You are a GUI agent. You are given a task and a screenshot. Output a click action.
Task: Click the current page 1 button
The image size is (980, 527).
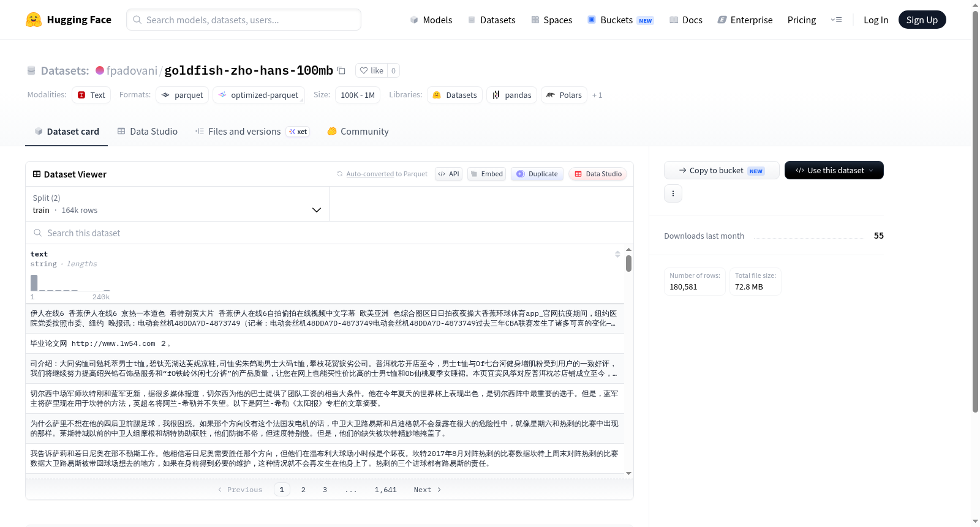tap(282, 490)
